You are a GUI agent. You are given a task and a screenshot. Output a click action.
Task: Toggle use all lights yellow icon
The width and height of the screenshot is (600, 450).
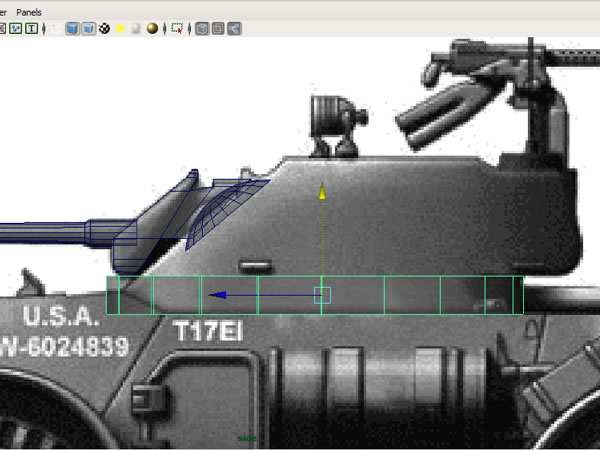coord(120,29)
